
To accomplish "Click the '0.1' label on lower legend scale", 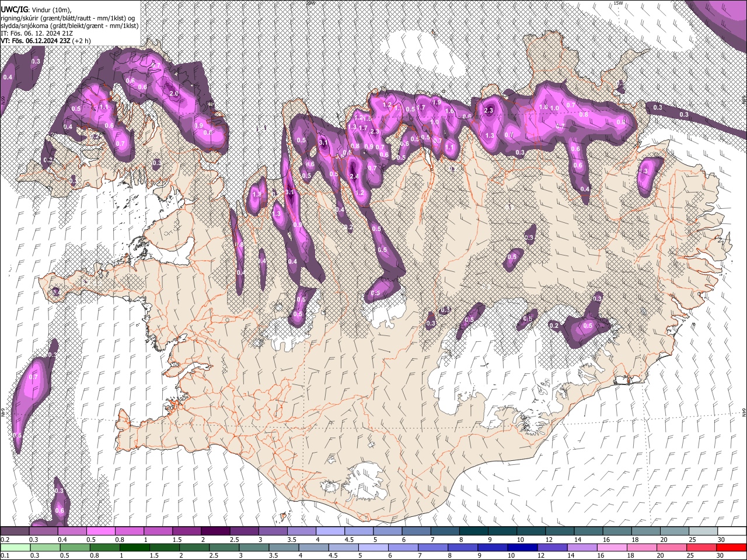I will 5,555.
